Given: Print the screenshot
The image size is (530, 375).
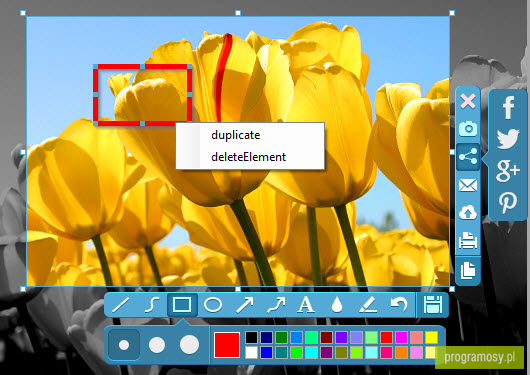Looking at the screenshot, I should [x=468, y=240].
